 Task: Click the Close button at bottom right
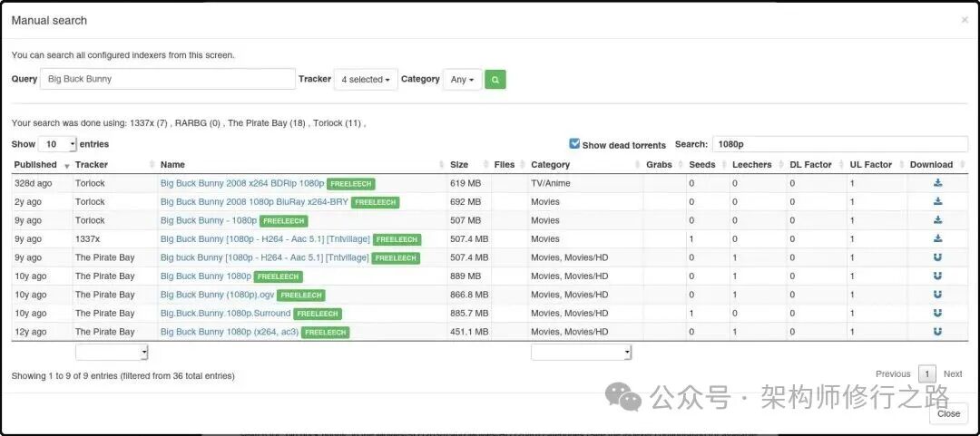(948, 413)
